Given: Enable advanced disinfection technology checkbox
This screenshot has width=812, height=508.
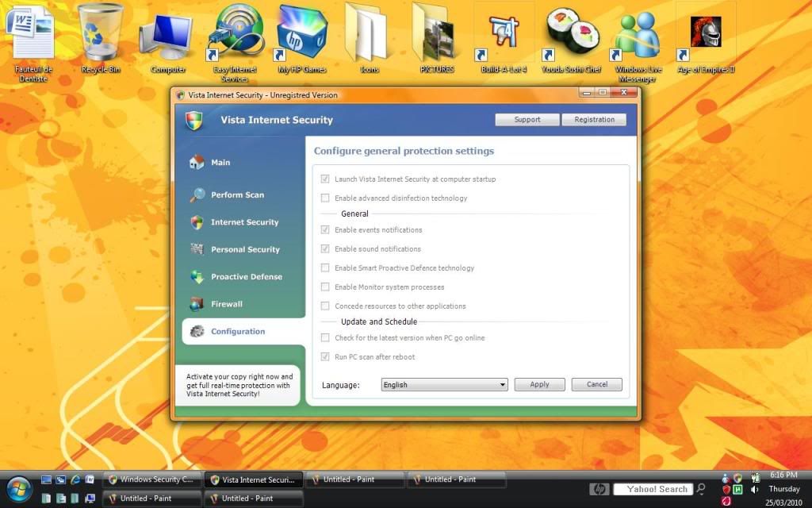Looking at the screenshot, I should (x=325, y=198).
